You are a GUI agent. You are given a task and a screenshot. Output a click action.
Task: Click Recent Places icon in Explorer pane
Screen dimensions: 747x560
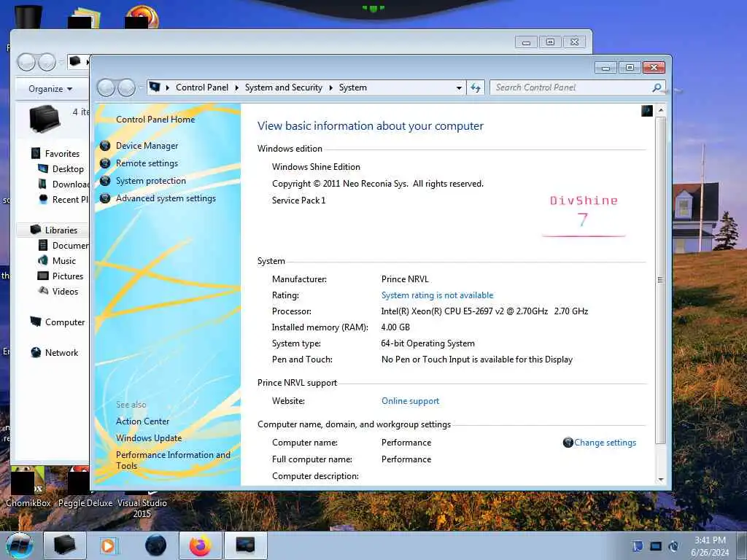(43, 199)
